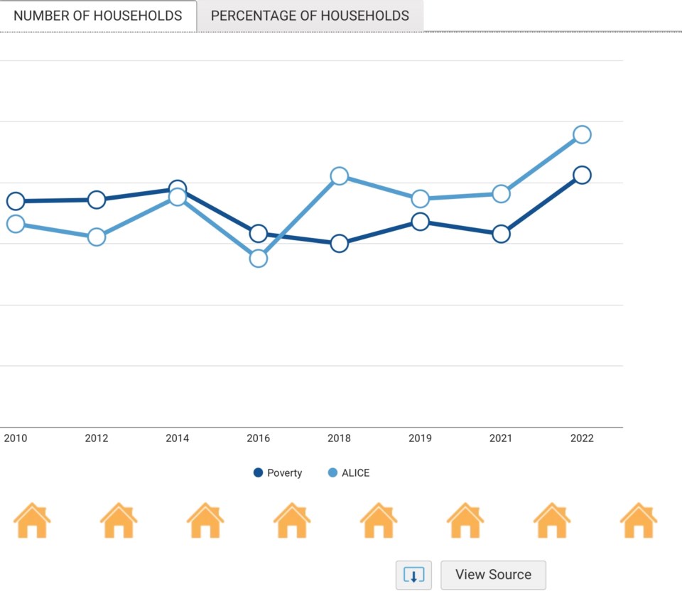
Task: Click the 2016 x-axis label
Action: point(259,438)
